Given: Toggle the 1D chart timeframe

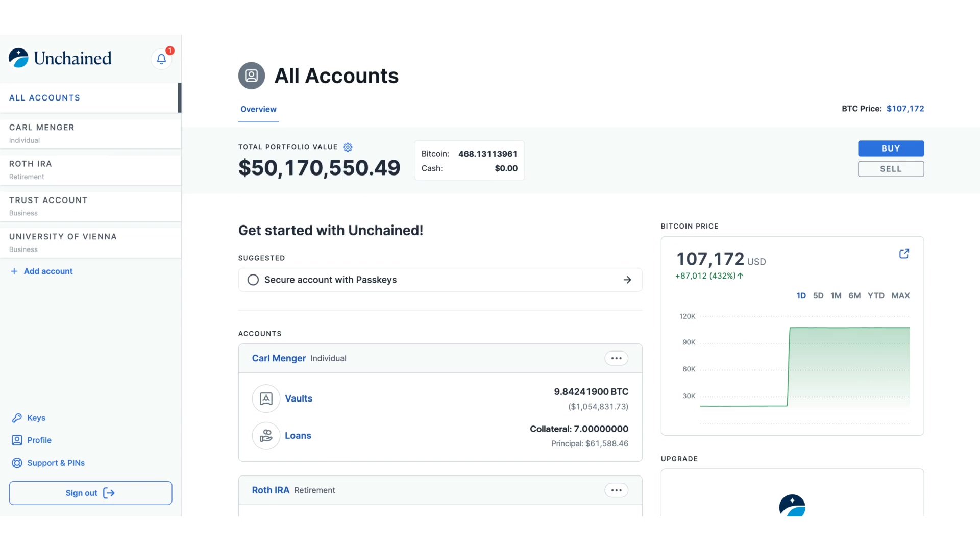Looking at the screenshot, I should pyautogui.click(x=801, y=295).
